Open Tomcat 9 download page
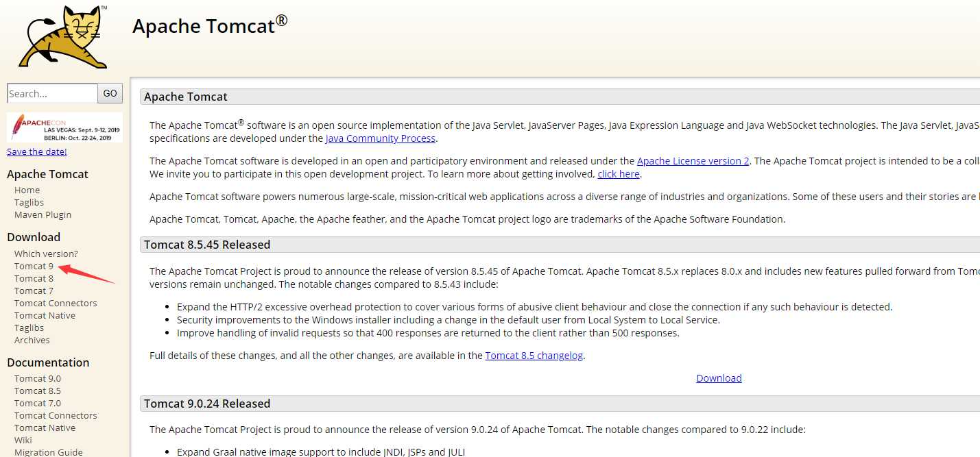This screenshot has height=457, width=980. click(34, 266)
